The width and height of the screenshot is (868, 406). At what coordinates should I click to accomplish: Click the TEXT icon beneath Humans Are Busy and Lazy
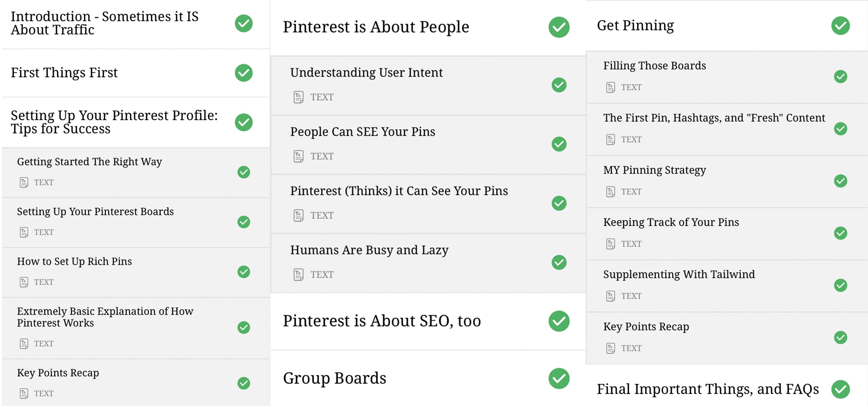click(298, 274)
